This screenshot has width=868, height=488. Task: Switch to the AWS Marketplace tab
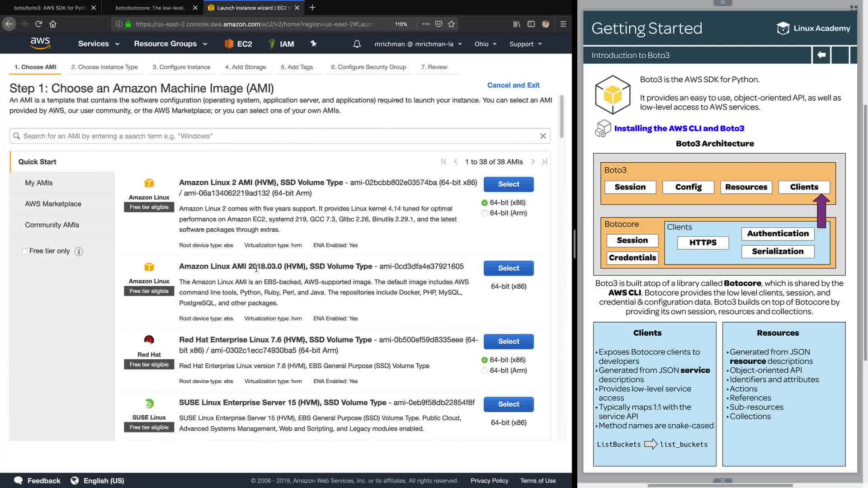pos(53,204)
